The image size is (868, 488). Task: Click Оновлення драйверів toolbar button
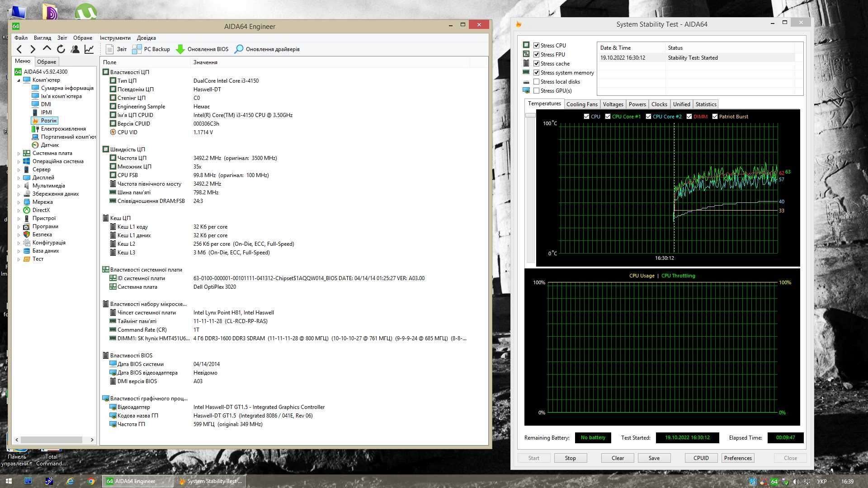[x=267, y=49]
